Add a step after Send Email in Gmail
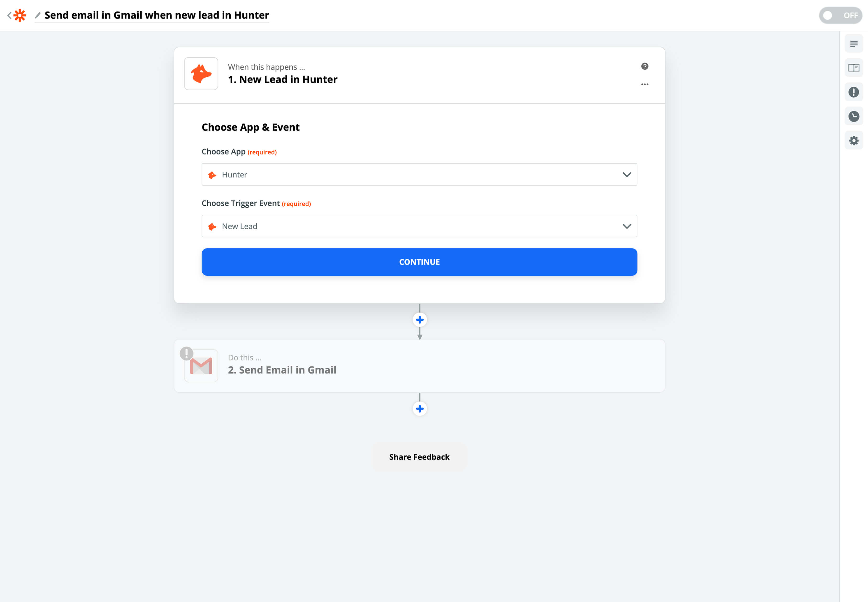Screen dimensions: 868x602 coord(420,408)
